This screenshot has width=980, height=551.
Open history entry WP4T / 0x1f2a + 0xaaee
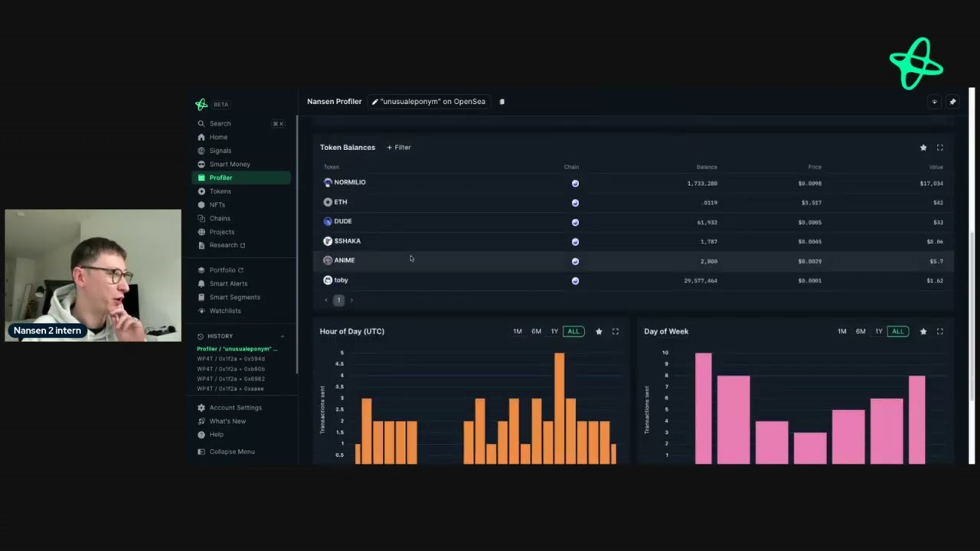click(x=230, y=389)
